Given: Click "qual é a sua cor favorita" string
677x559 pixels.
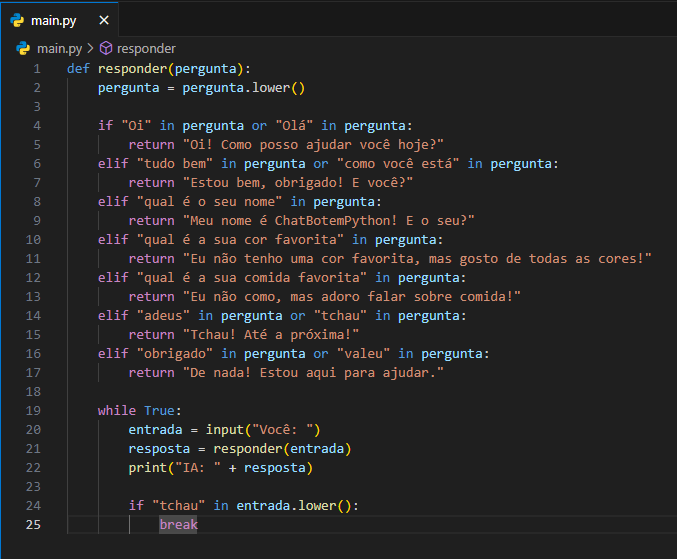Looking at the screenshot, I should (240, 240).
